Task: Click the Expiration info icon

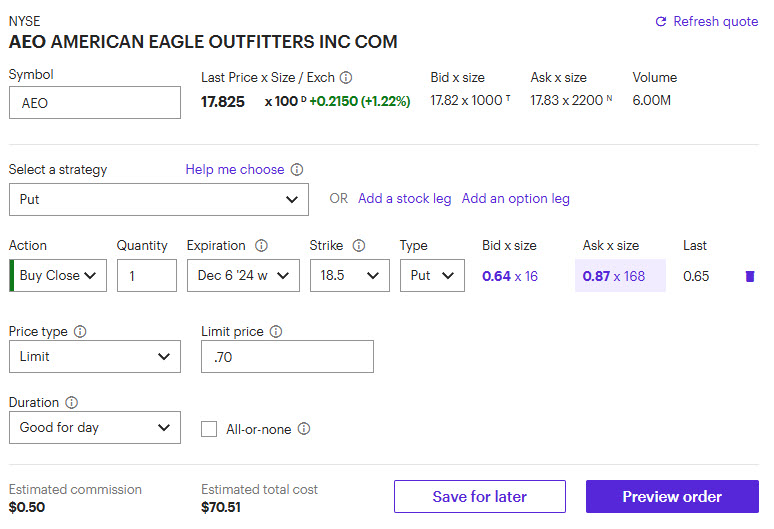Action: coord(262,246)
